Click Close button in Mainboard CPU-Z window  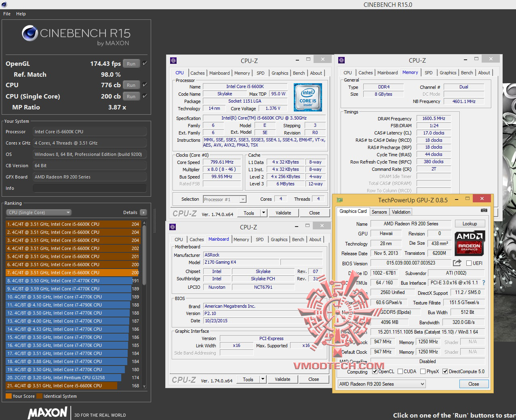pos(314,379)
